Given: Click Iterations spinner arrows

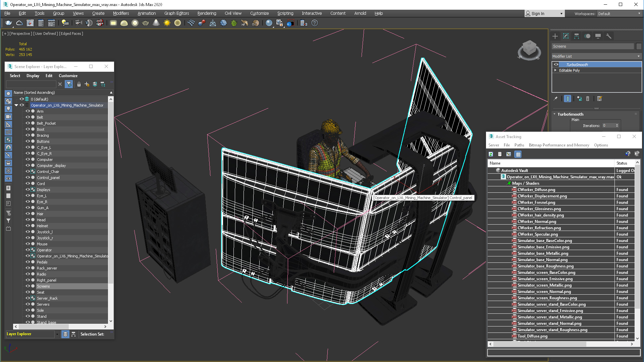Looking at the screenshot, I should tap(617, 126).
